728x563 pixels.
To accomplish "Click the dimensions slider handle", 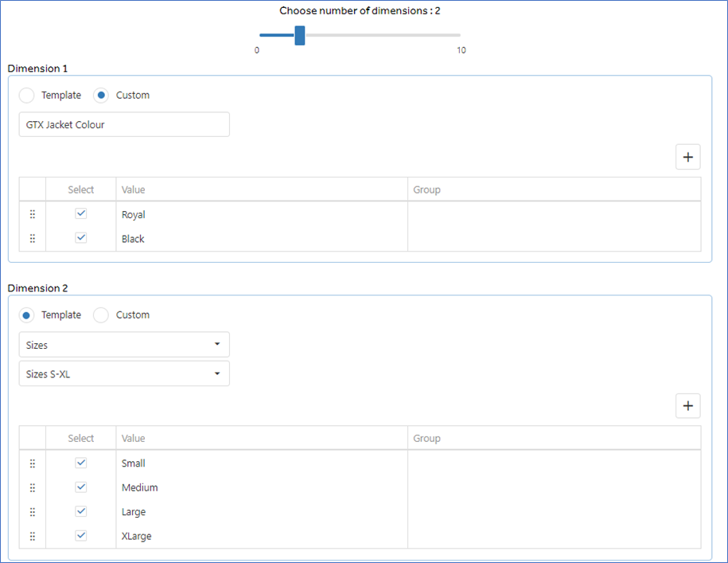I will click(x=300, y=35).
